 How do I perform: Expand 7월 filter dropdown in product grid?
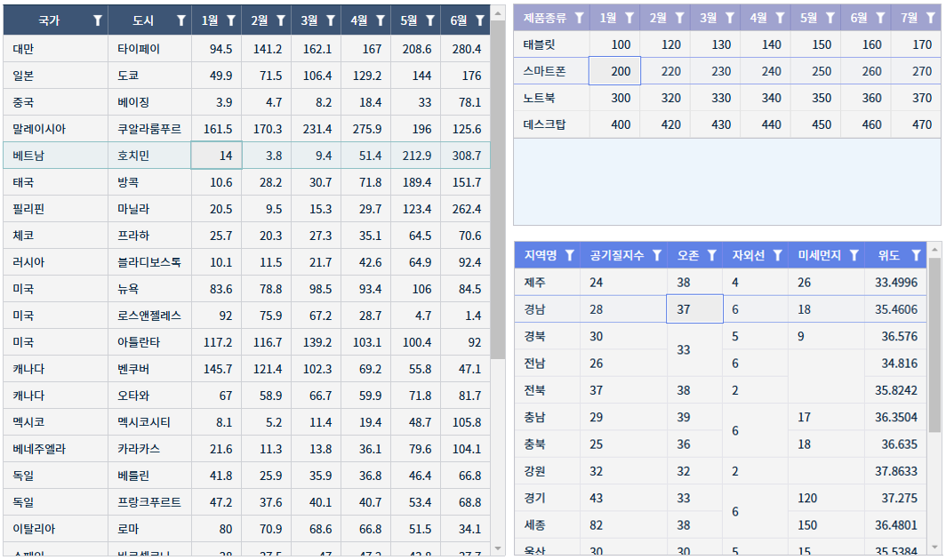point(930,18)
